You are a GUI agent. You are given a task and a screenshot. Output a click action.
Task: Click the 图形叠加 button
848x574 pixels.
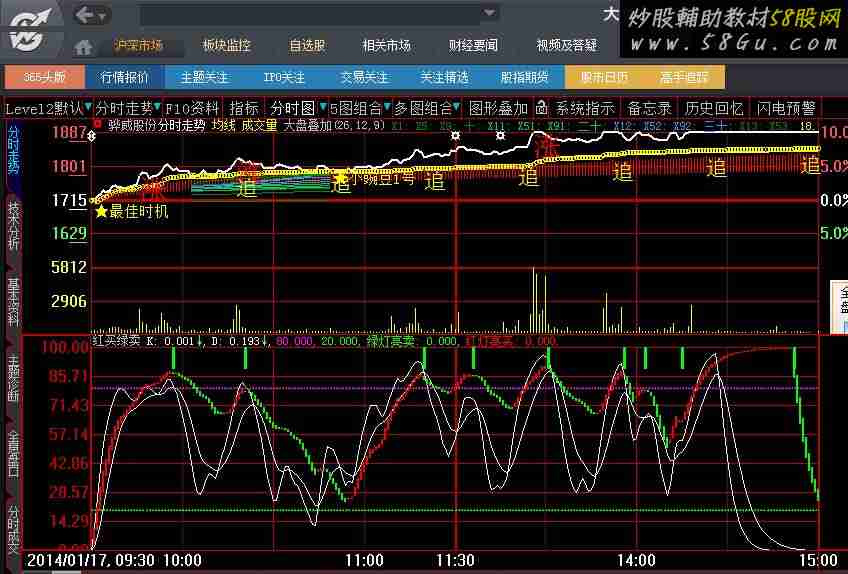tap(498, 108)
